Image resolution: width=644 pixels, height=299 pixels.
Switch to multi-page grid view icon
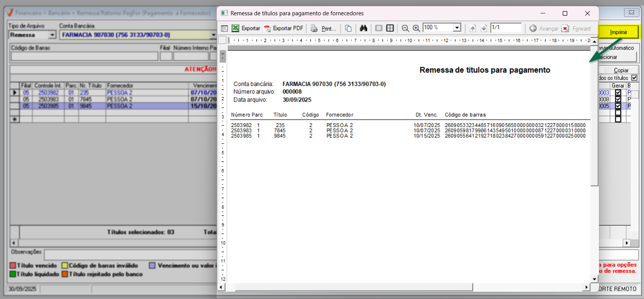coord(390,28)
